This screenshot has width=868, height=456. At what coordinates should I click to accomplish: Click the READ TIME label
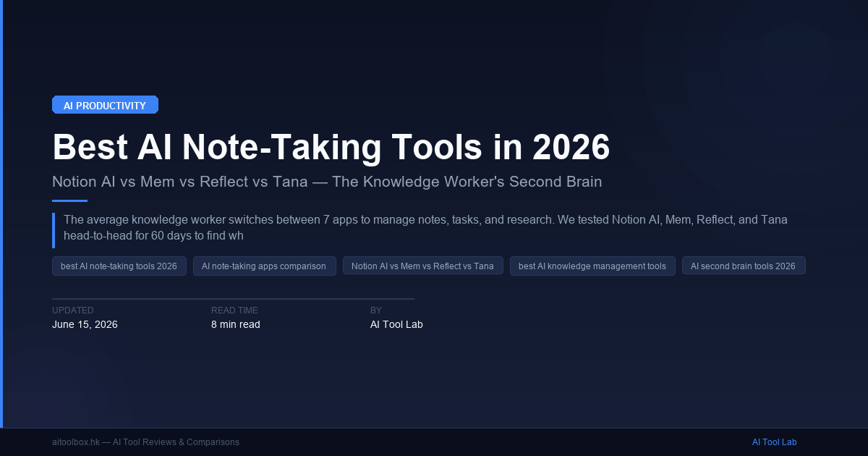234,311
